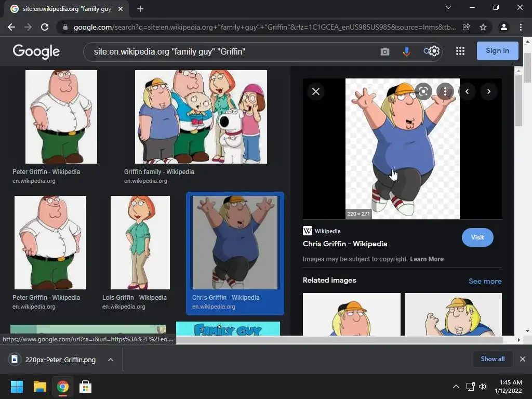Reload the current page

(45, 27)
